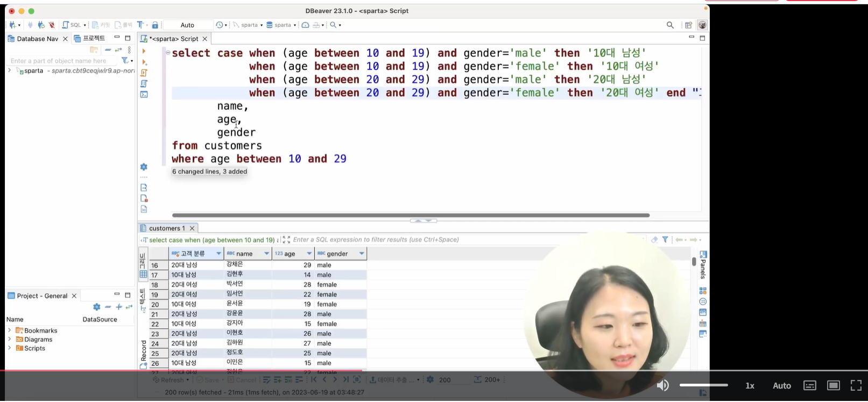Expand the sparta connection tree node
Image resolution: width=868 pixels, height=402 pixels.
pos(9,70)
